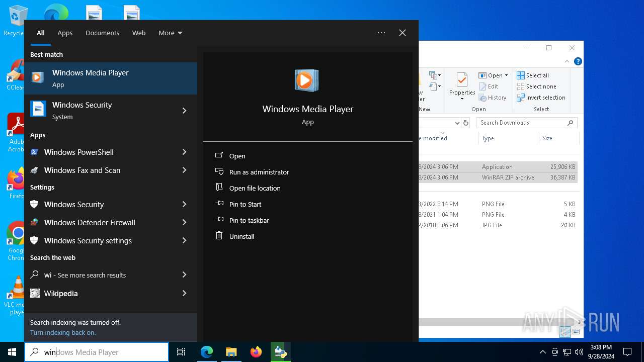Click the Explorer help question mark icon
This screenshot has width=644, height=362.
point(578,61)
